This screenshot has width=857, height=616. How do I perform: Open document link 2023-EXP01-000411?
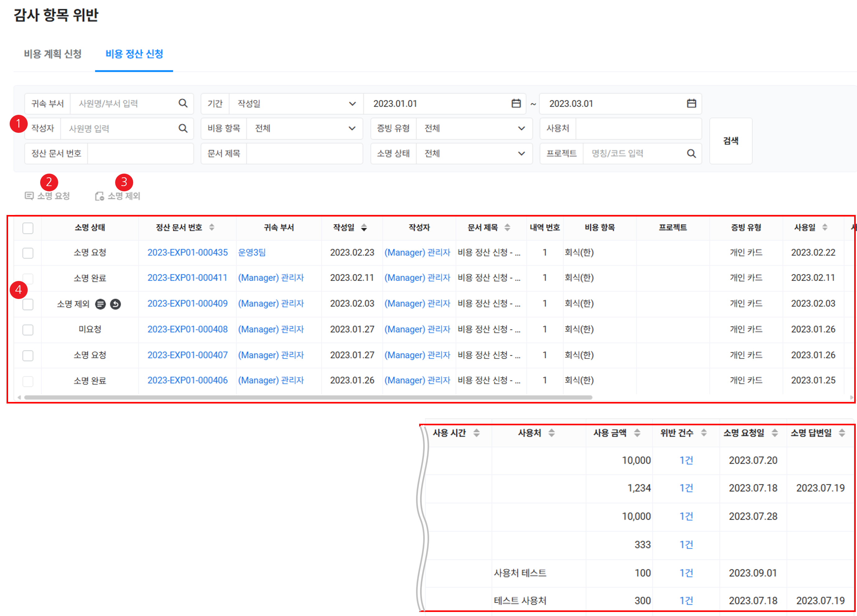click(x=187, y=278)
